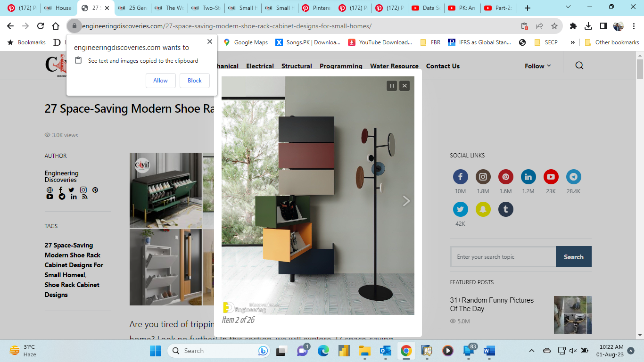Open the Telegram social link icon

(x=573, y=177)
